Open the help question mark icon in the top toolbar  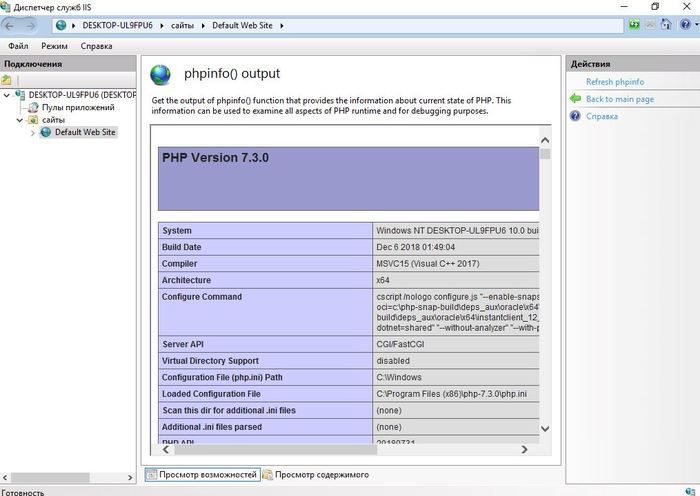[682, 24]
